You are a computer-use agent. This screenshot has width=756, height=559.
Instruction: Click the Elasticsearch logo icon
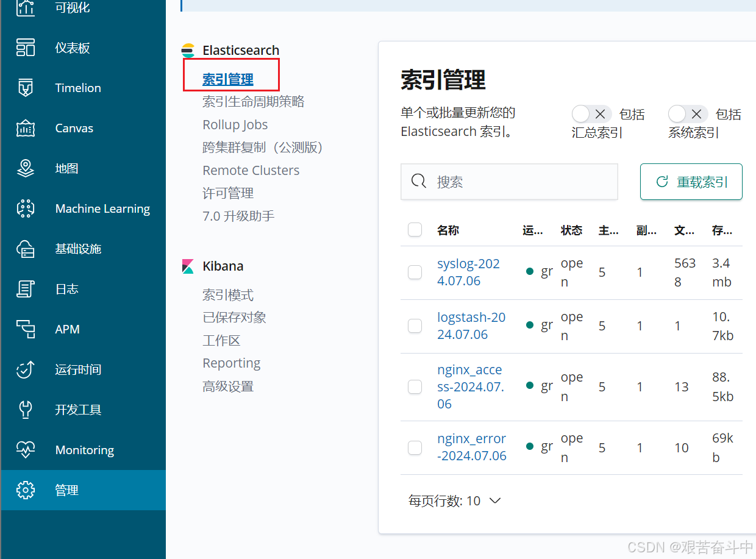pyautogui.click(x=188, y=51)
